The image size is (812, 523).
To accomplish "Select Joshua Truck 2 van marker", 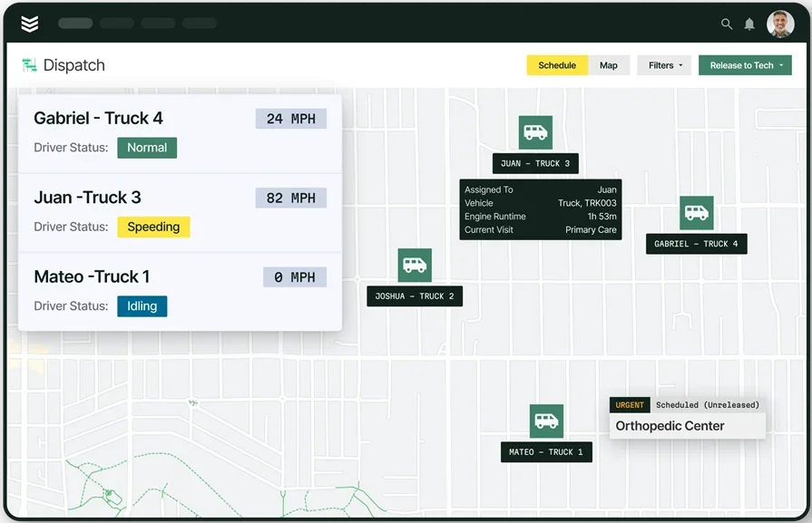I will tap(415, 265).
